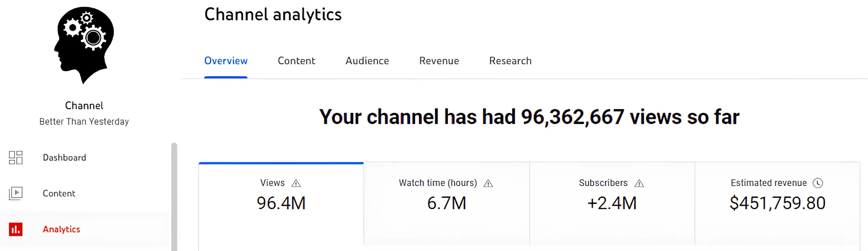Click the Dashboard grid icon
Screen dimensions: 868x251
[16, 158]
